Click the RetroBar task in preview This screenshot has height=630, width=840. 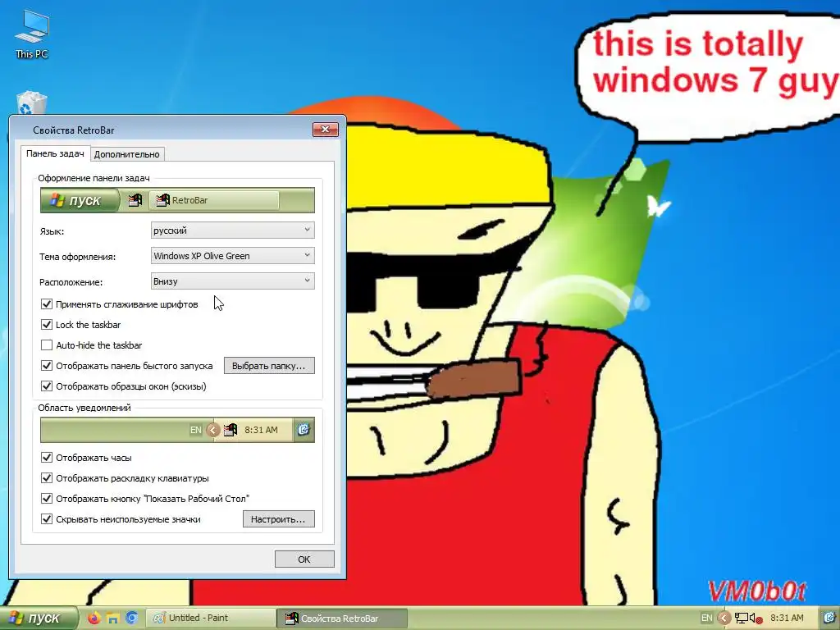(214, 200)
